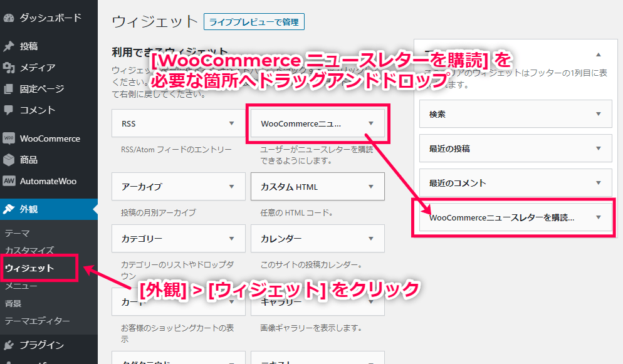Image resolution: width=623 pixels, height=364 pixels.
Task: Click the pages icon next to 固定ページ
Action: tap(8, 89)
